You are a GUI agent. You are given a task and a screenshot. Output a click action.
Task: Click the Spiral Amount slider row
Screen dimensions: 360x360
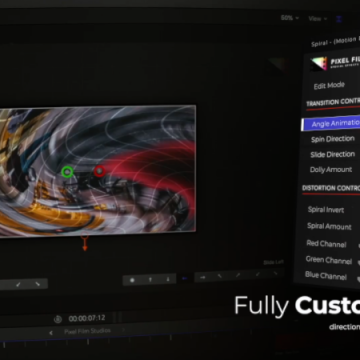(x=329, y=226)
